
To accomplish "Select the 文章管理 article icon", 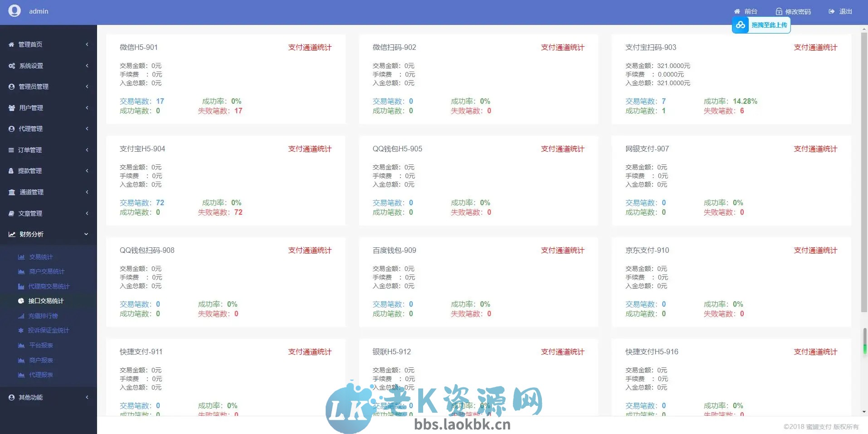I will tap(11, 213).
